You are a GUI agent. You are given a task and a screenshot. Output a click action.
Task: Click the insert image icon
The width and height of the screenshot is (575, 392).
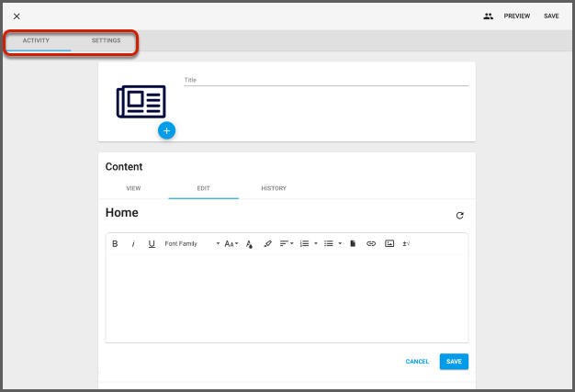(389, 244)
